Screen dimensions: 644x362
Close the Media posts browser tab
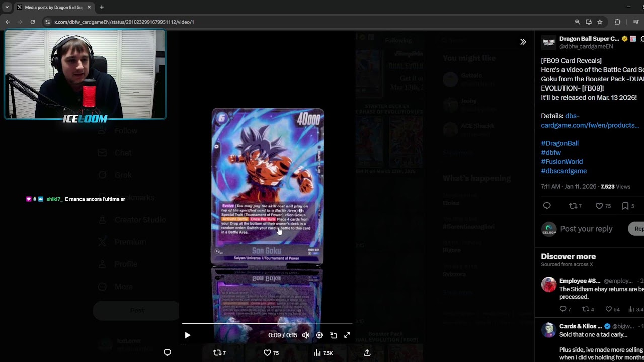pyautogui.click(x=89, y=7)
